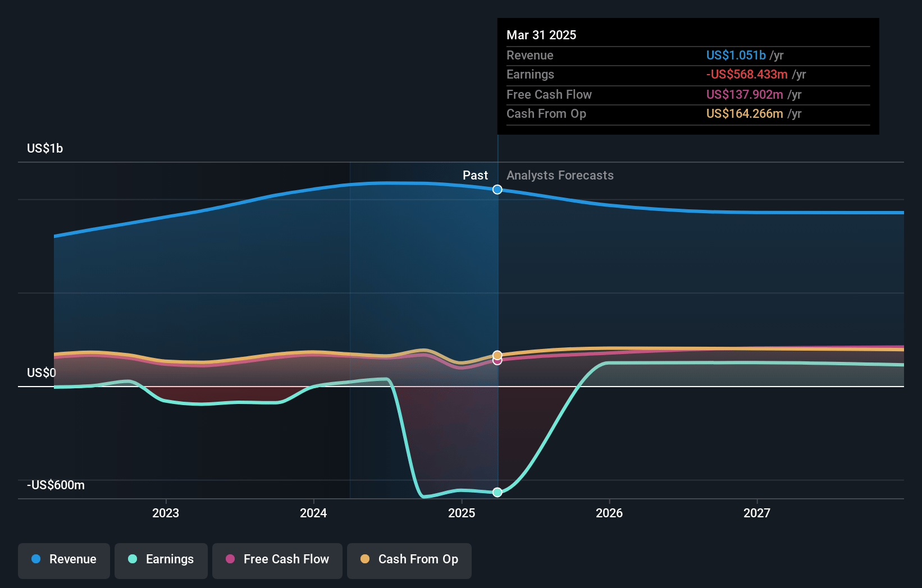Toggle the Earnings legend button
The width and height of the screenshot is (922, 588).
(161, 561)
